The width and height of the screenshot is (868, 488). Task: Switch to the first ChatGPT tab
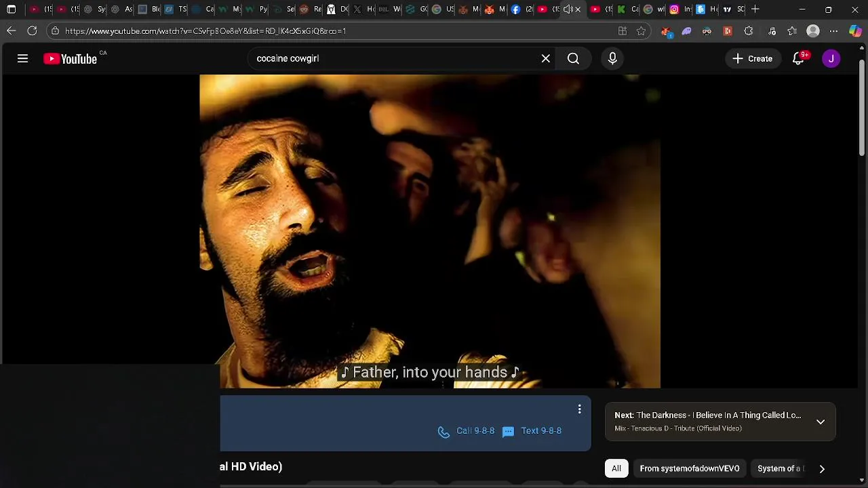[93, 9]
